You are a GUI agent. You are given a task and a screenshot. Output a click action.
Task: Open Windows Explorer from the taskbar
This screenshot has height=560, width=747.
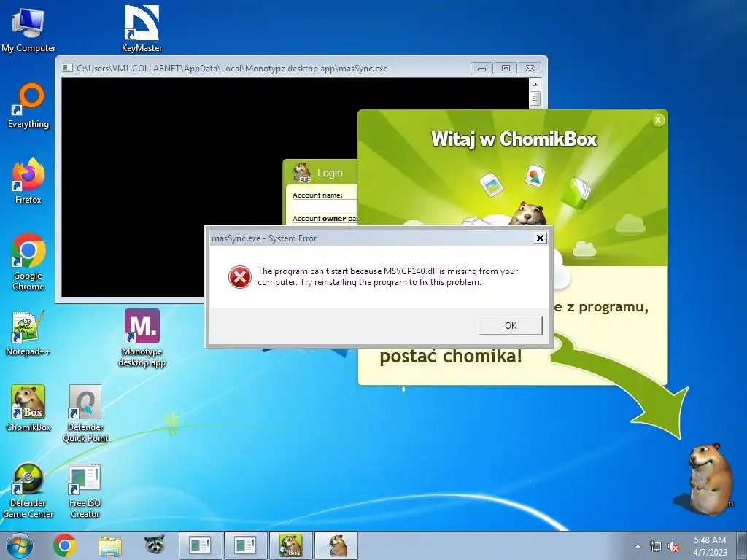pyautogui.click(x=109, y=545)
